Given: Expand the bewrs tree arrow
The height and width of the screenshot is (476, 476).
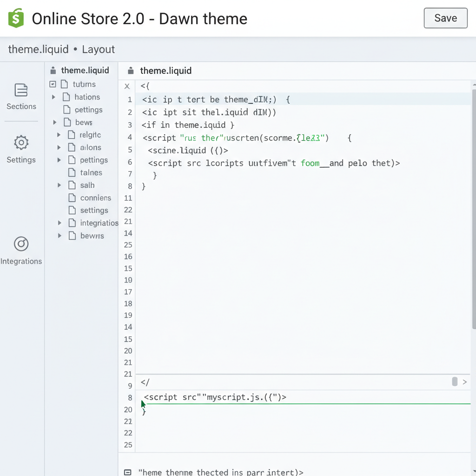Looking at the screenshot, I should [x=59, y=236].
